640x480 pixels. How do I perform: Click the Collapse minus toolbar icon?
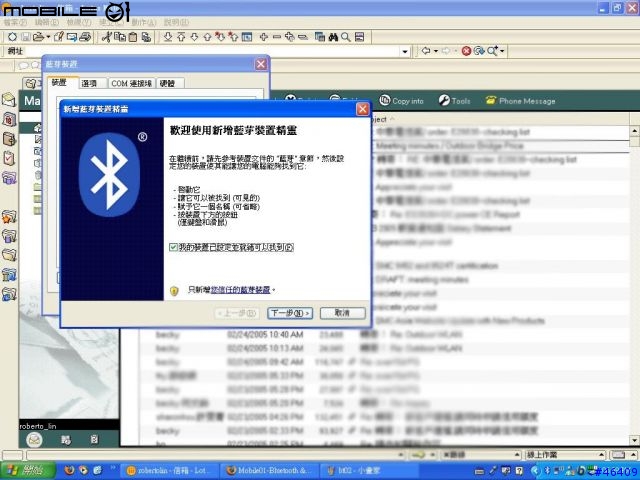277,37
